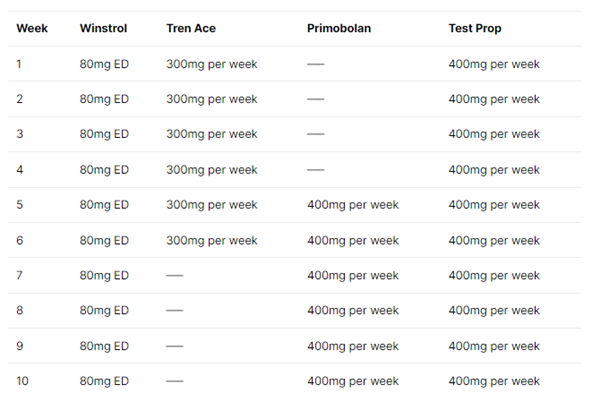Select week 10 Winstrol 80mg ED cell

[x=104, y=381]
